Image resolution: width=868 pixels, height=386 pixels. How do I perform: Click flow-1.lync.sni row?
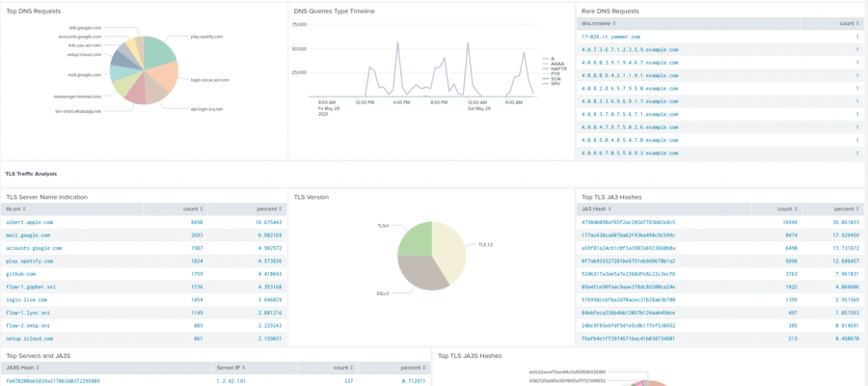click(144, 313)
